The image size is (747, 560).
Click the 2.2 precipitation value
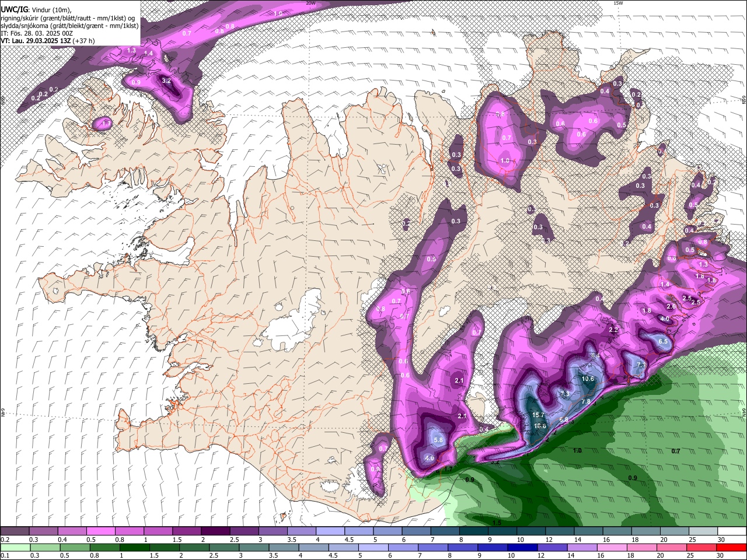pos(613,330)
